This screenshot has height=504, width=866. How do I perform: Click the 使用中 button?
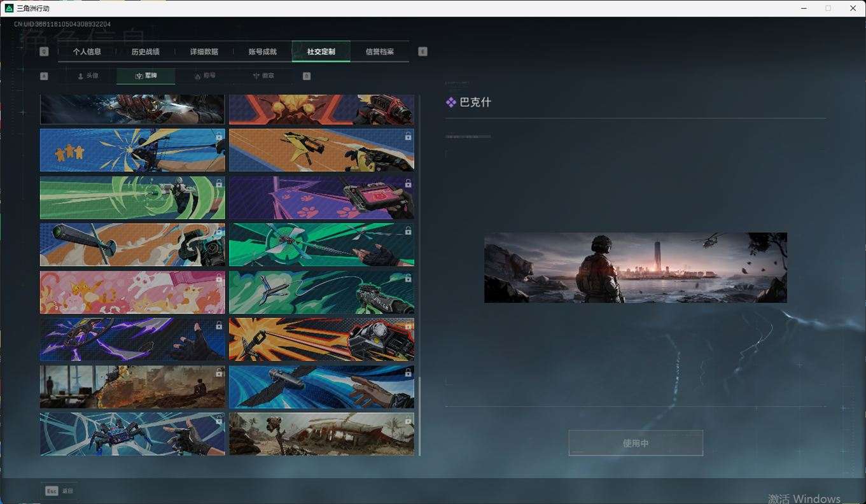point(635,443)
